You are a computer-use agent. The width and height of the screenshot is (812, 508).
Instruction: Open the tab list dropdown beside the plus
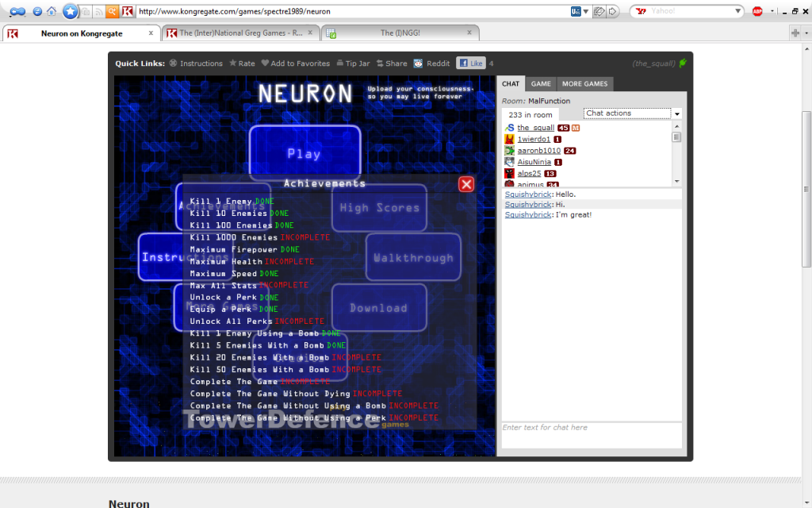tap(806, 33)
